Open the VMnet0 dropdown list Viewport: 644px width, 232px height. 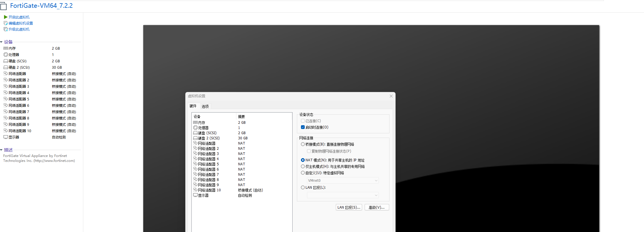343,181
